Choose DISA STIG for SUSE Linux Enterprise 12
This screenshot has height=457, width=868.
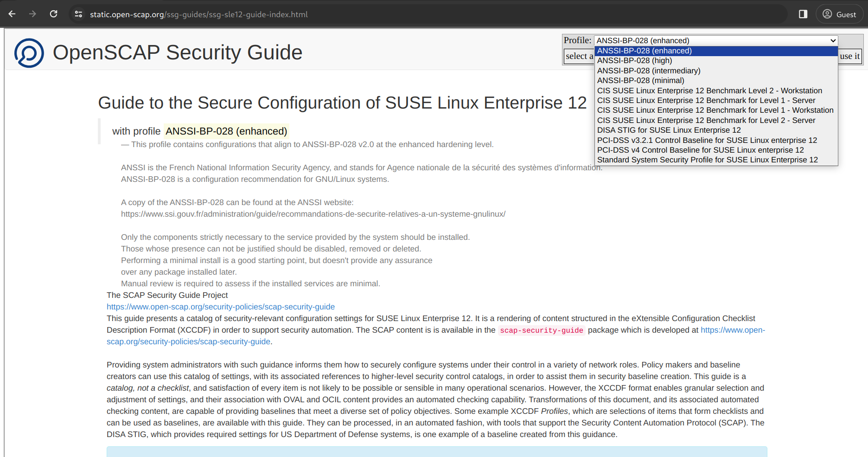[669, 130]
